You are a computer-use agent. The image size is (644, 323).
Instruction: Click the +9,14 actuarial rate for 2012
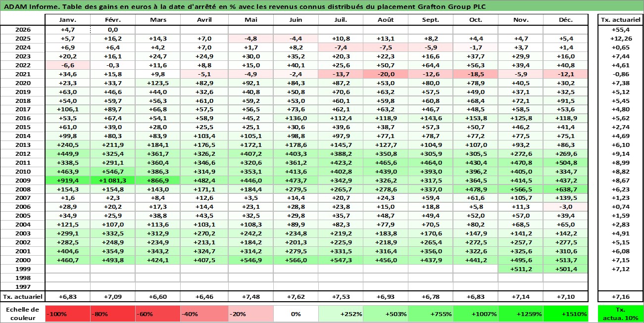(620, 154)
